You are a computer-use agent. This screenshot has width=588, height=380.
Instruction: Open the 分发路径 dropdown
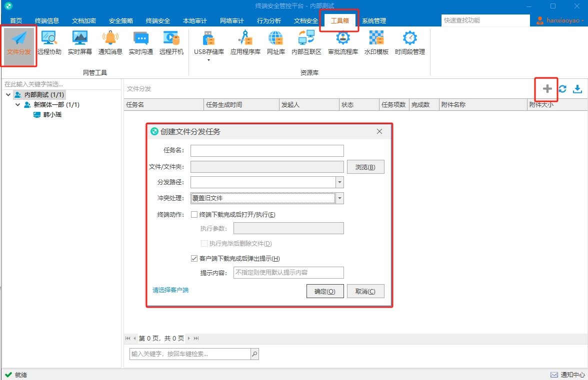point(339,182)
